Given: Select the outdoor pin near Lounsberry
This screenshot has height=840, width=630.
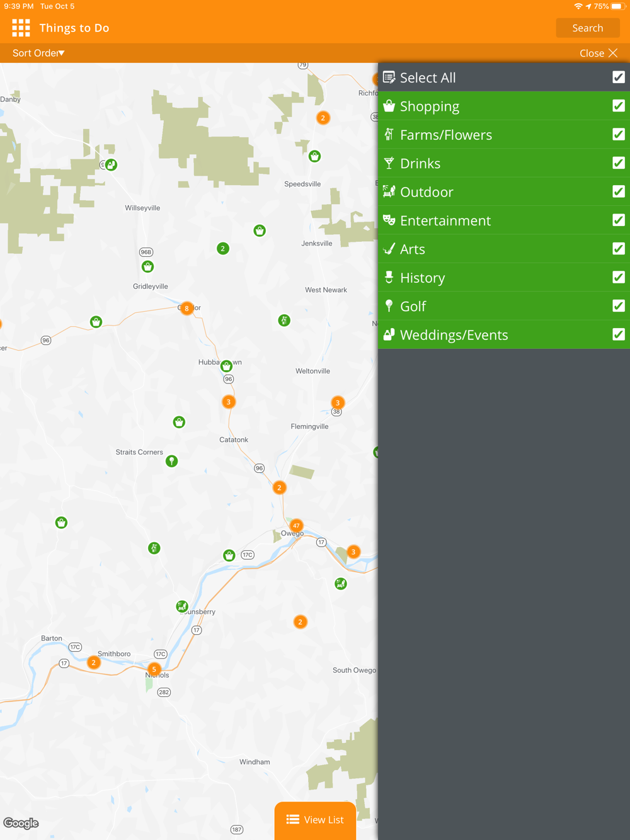Looking at the screenshot, I should [182, 606].
